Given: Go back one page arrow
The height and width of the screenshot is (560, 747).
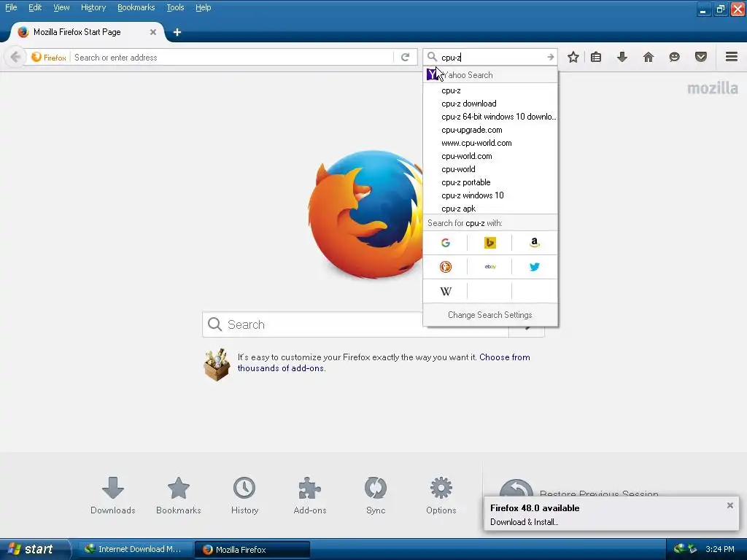Looking at the screenshot, I should 15,57.
